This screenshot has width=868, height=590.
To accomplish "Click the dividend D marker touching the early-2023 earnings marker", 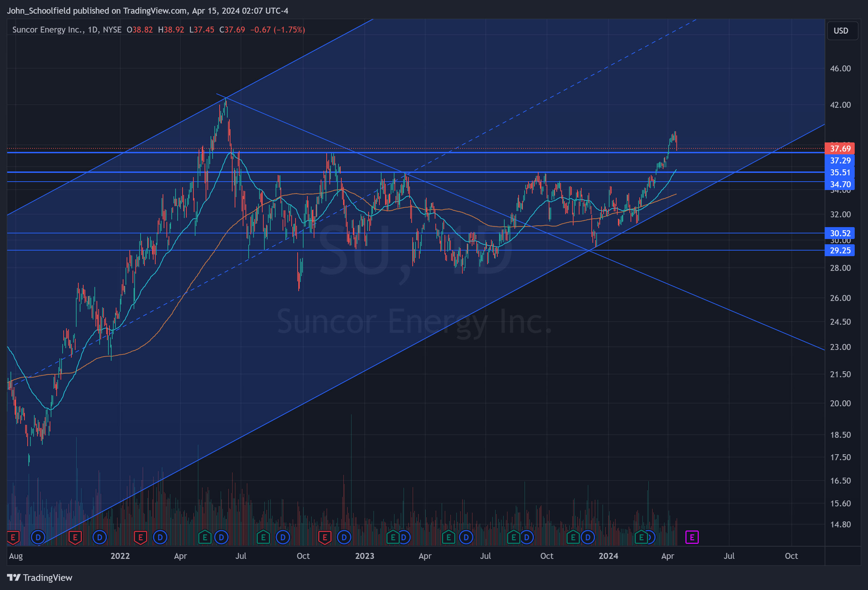I will point(404,538).
